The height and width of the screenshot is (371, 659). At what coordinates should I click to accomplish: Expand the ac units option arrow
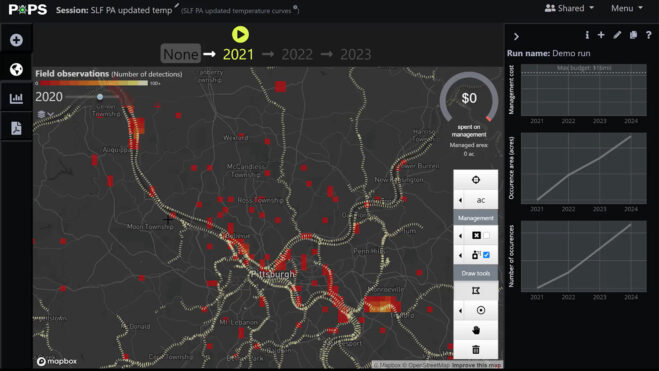[460, 200]
